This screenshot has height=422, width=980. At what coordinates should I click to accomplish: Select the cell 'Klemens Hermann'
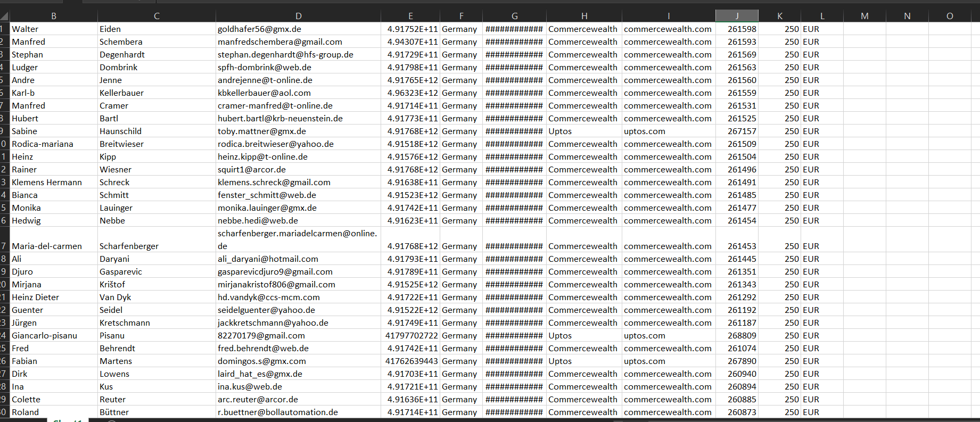coord(54,182)
